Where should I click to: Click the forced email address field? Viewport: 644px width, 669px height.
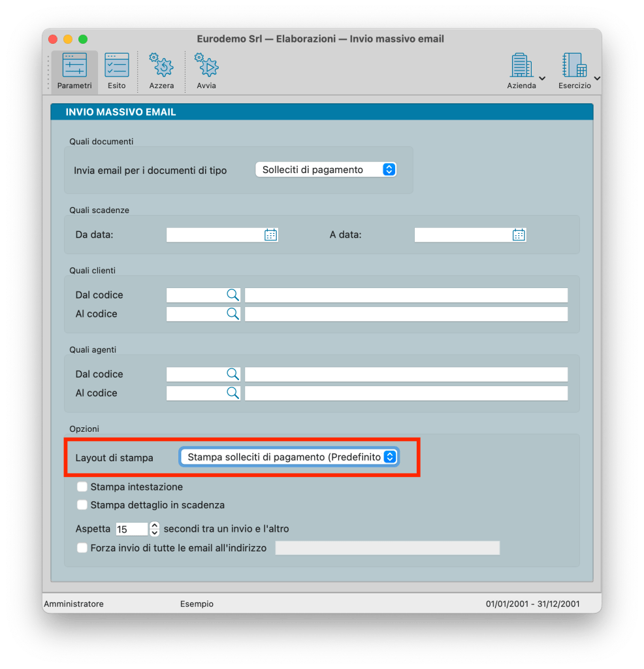387,548
